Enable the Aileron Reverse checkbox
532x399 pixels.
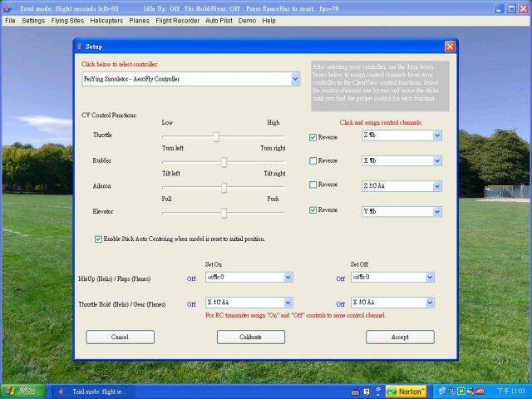click(x=313, y=185)
